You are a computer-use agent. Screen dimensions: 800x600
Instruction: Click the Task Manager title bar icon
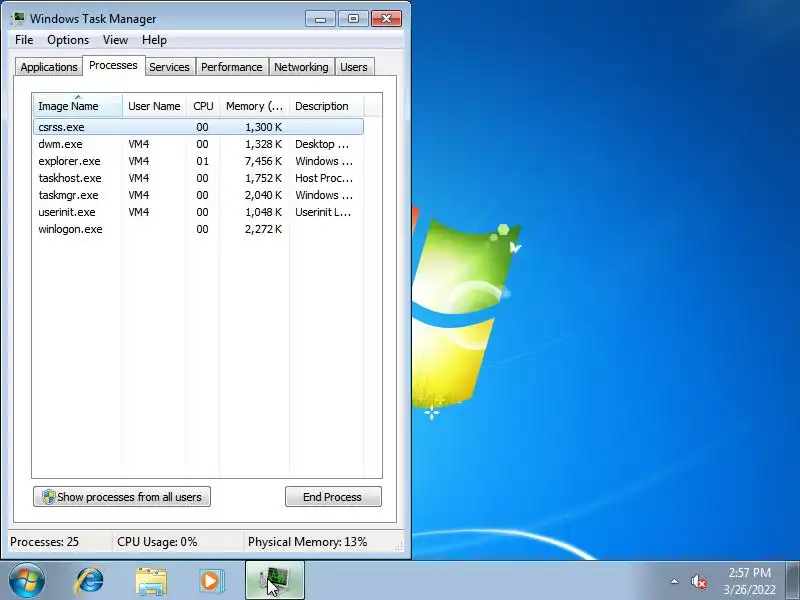pos(18,18)
